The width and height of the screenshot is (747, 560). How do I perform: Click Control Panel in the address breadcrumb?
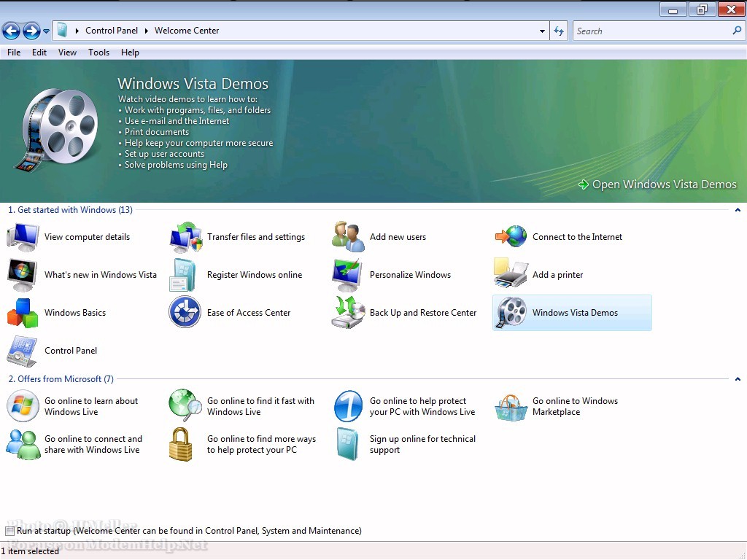[x=112, y=31]
